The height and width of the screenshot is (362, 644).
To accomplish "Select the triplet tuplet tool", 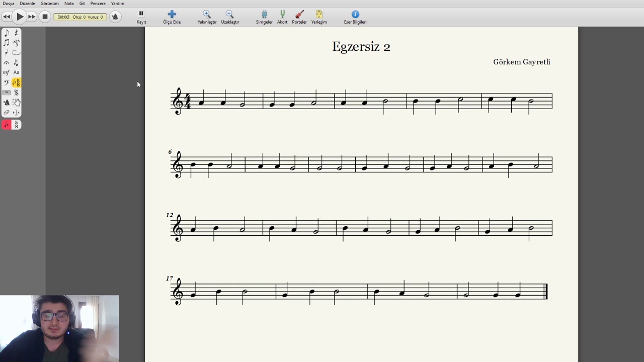I will coord(16,43).
